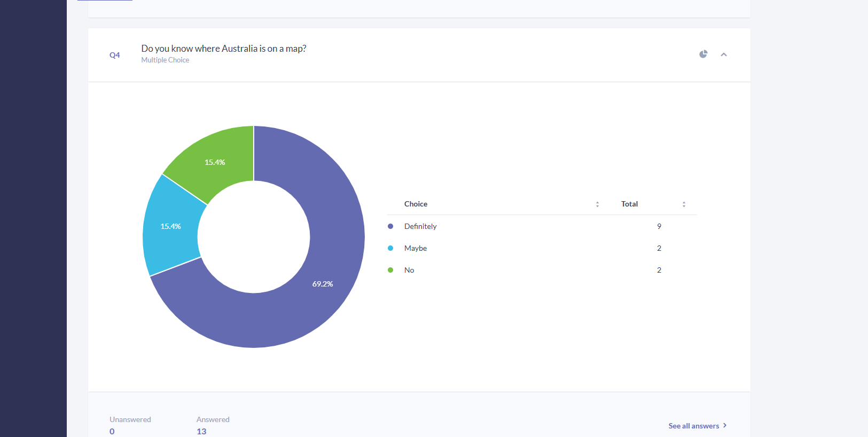Click the arrow beside See all answers
Viewport: 868px width, 437px height.
pos(725,425)
